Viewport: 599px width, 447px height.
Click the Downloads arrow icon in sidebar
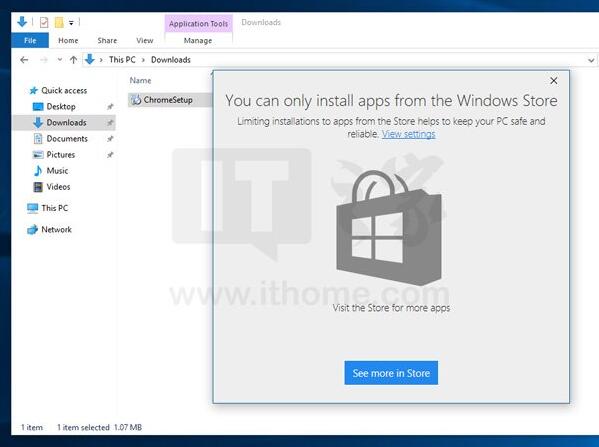coord(38,123)
